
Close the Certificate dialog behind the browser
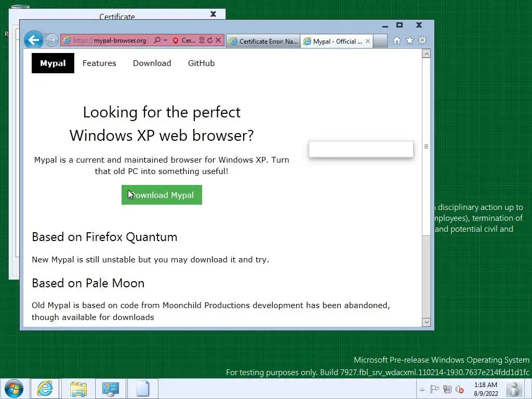click(213, 14)
